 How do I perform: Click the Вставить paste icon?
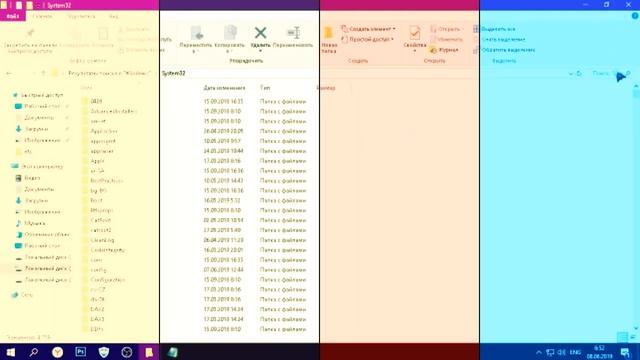point(102,33)
